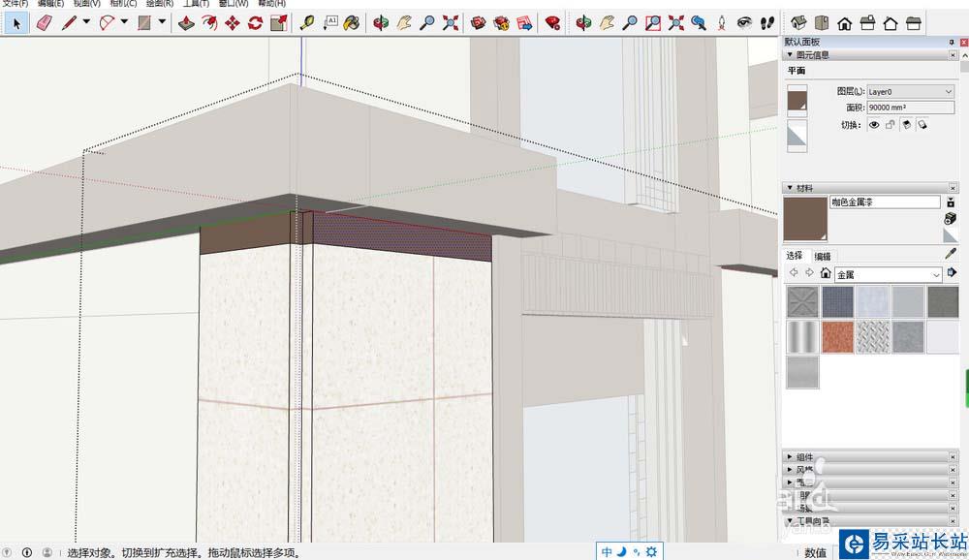Click the create material icon

tap(951, 218)
